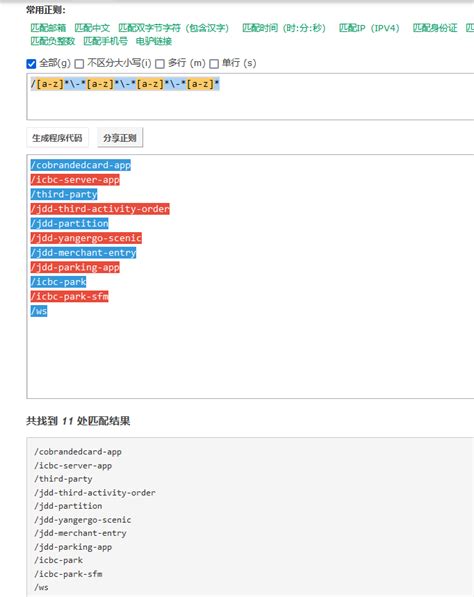
Task: Click the 生成程序代码 button
Action: tap(57, 138)
